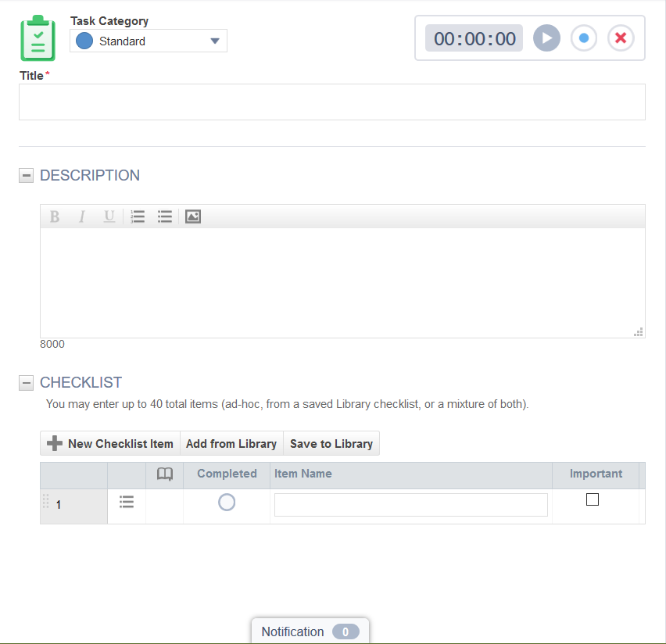The image size is (666, 644).
Task: Collapse the DESCRIPTION section
Action: [27, 176]
